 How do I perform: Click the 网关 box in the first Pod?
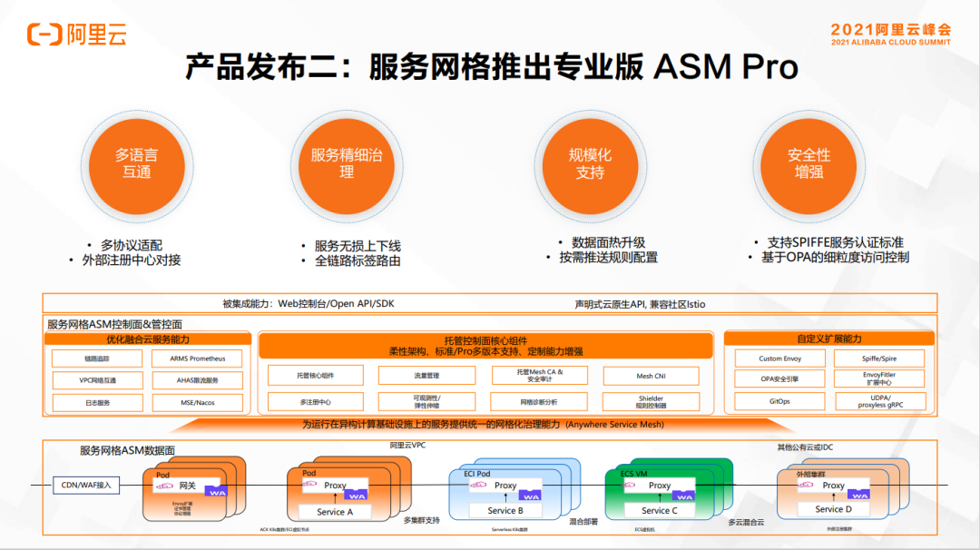coord(188,485)
